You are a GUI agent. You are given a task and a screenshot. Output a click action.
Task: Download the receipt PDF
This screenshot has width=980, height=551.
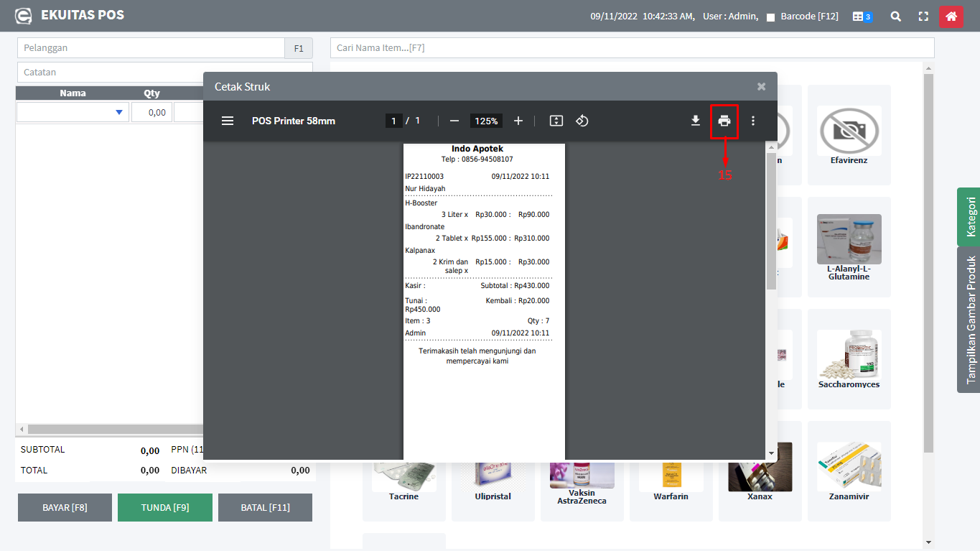click(695, 121)
